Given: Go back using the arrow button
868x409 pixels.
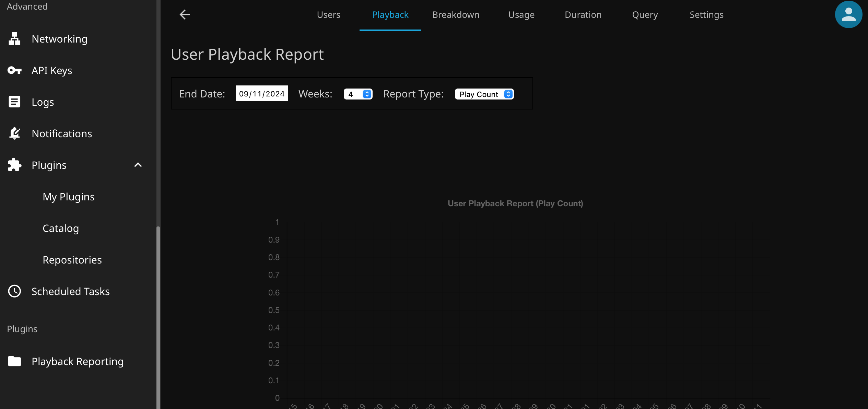Looking at the screenshot, I should click(185, 14).
